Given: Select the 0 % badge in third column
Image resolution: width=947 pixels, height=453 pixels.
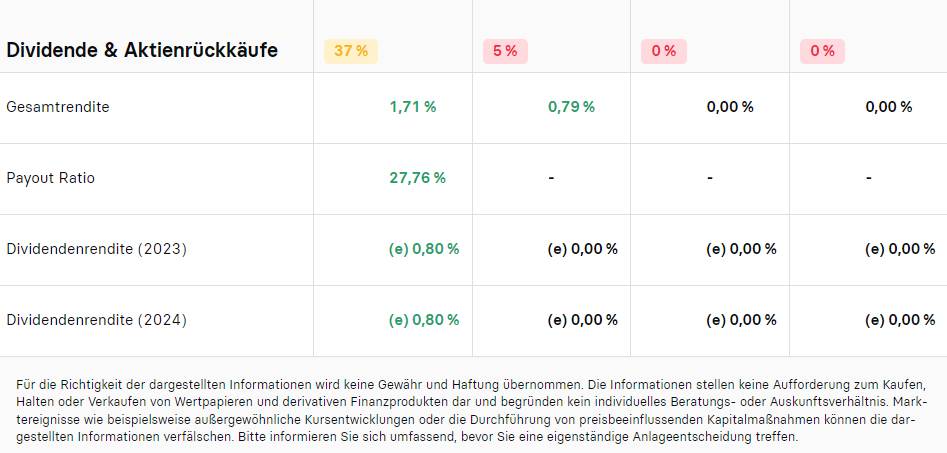Looking at the screenshot, I should pos(663,51).
